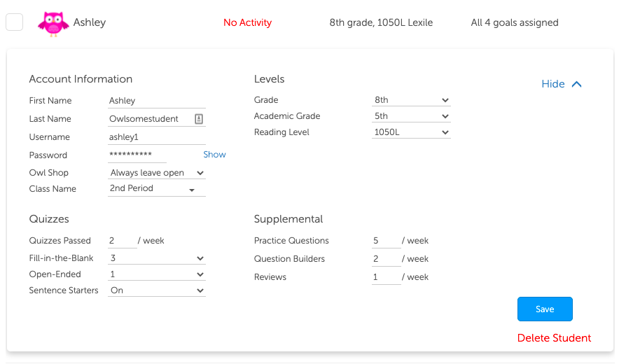Image resolution: width=626 pixels, height=364 pixels.
Task: Open the Academic Grade dropdown
Action: pos(411,116)
